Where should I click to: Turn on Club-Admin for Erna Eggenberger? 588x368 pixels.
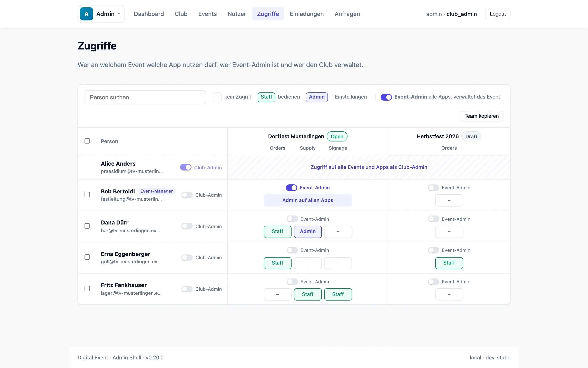[187, 258]
